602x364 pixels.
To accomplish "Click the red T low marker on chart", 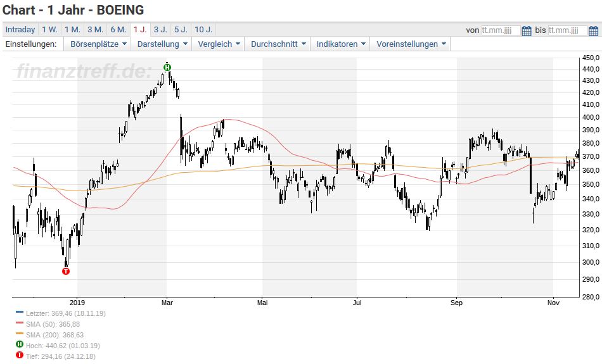I will (66, 271).
